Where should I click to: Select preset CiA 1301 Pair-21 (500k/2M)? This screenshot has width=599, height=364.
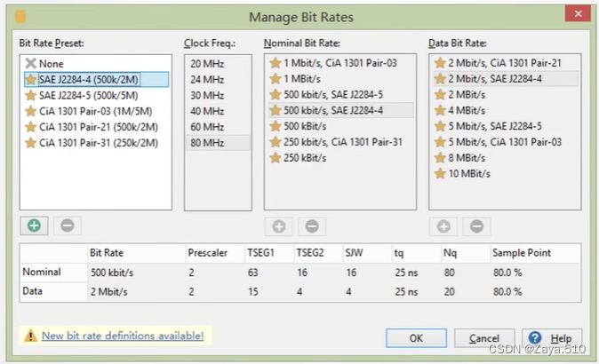(96, 127)
